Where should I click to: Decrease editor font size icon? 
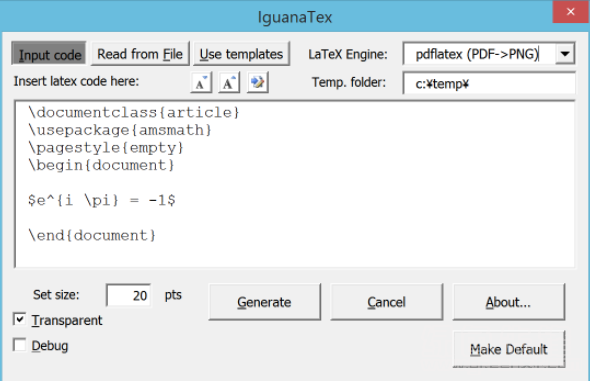[201, 82]
